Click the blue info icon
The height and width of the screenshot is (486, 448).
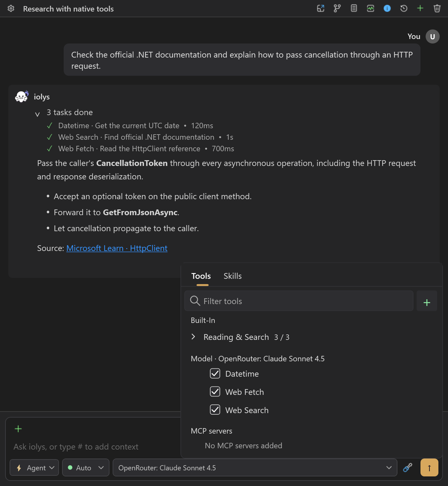(x=387, y=8)
